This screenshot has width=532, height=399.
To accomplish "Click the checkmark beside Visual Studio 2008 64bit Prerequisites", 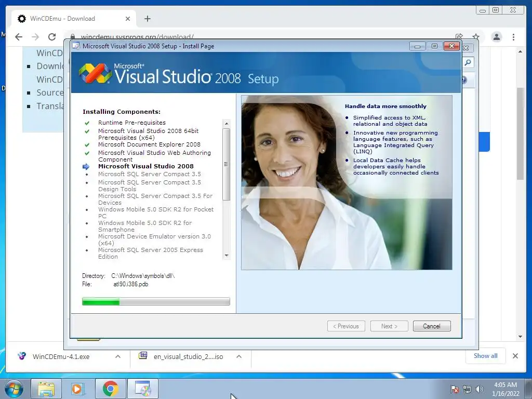I will 87,131.
